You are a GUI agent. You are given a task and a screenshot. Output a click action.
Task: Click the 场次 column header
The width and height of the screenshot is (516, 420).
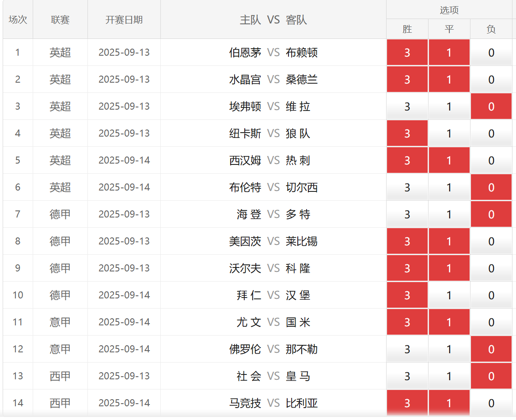18,20
